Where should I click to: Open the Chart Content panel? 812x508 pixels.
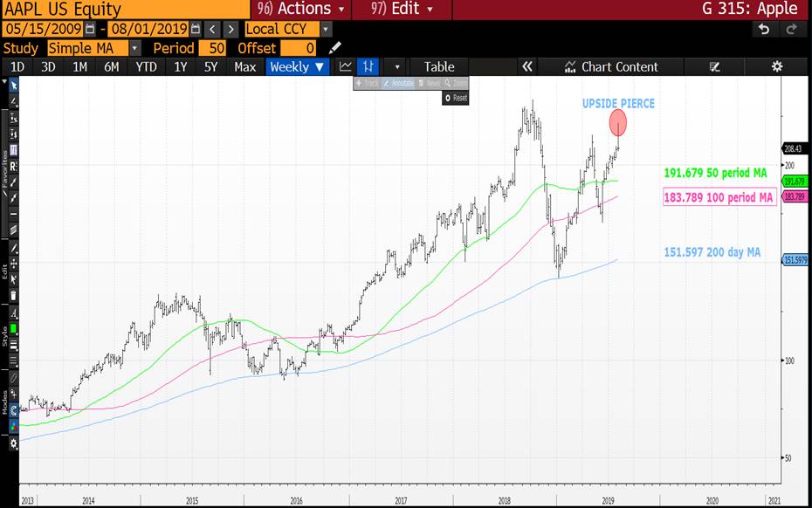611,67
